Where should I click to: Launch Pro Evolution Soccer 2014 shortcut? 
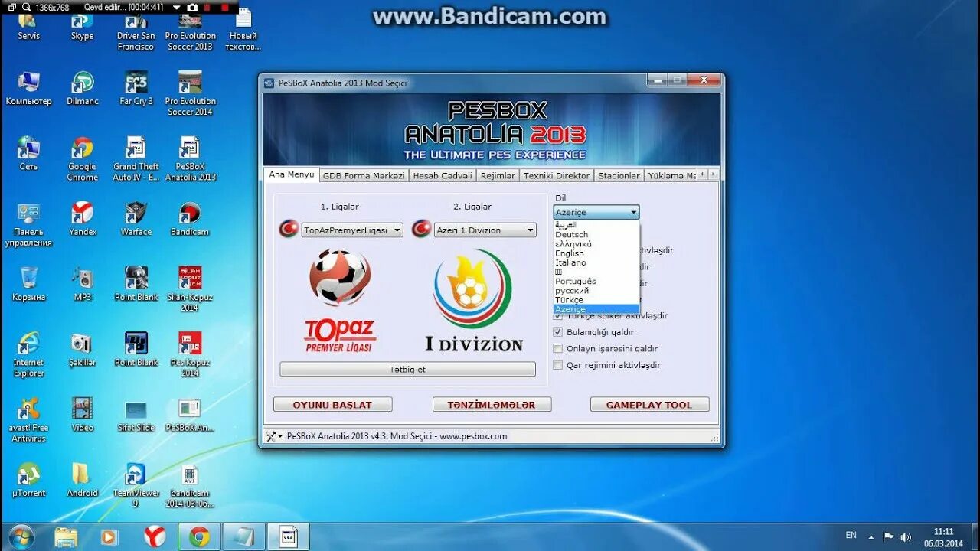coord(190,93)
